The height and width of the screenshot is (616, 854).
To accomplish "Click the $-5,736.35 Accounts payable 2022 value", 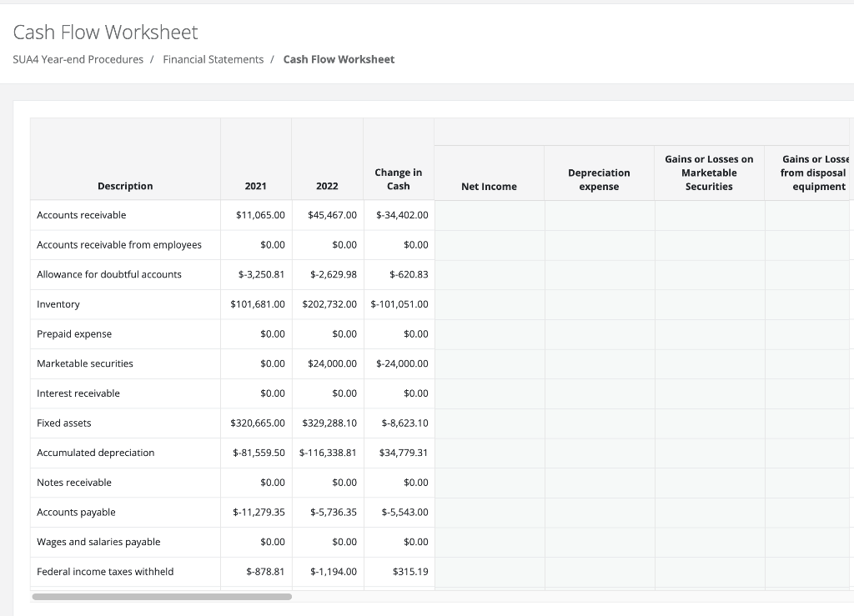I will coord(334,512).
